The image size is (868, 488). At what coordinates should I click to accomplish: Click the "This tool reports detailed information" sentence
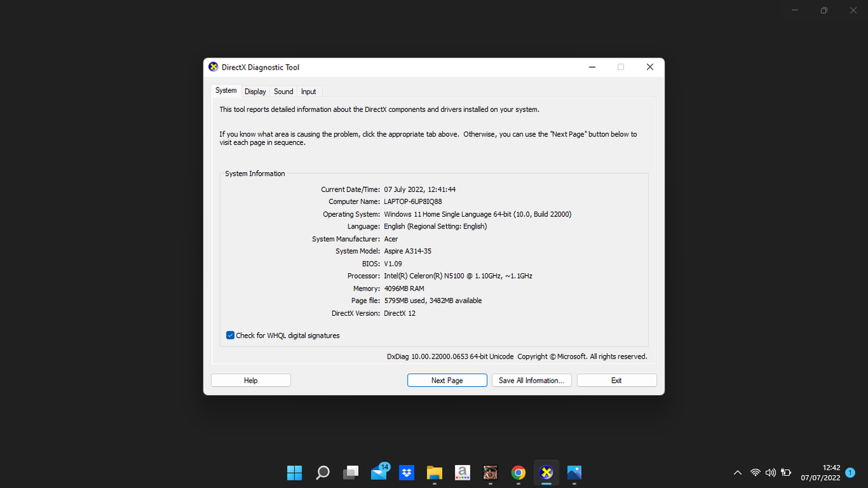coord(380,109)
